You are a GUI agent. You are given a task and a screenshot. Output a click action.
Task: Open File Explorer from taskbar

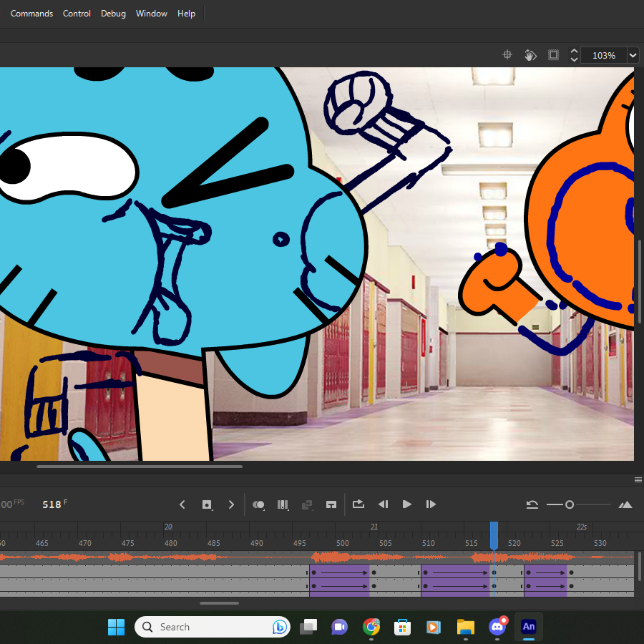(465, 627)
